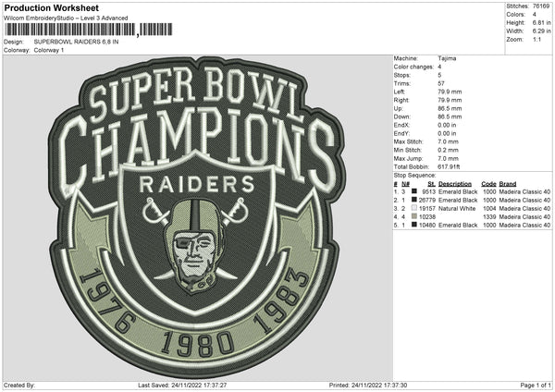Click the 'Right:' measurement label
Viewport: 555px width, 392px height.
coord(401,100)
